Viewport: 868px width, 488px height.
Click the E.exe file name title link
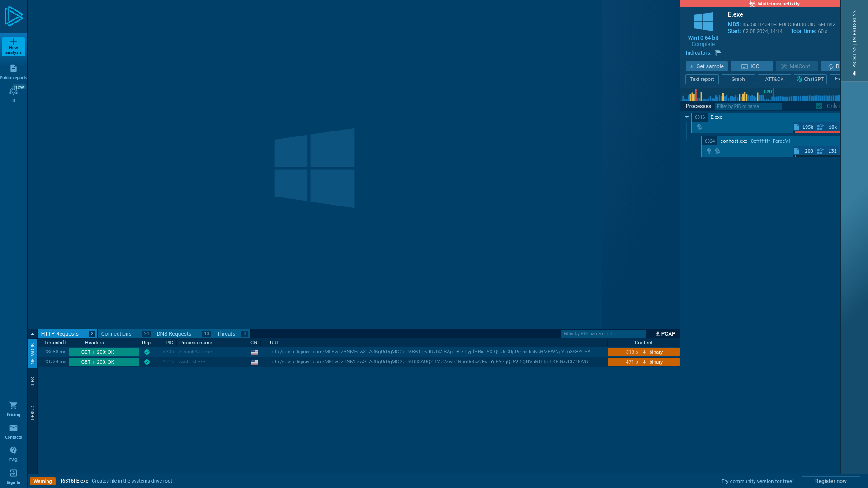point(735,14)
